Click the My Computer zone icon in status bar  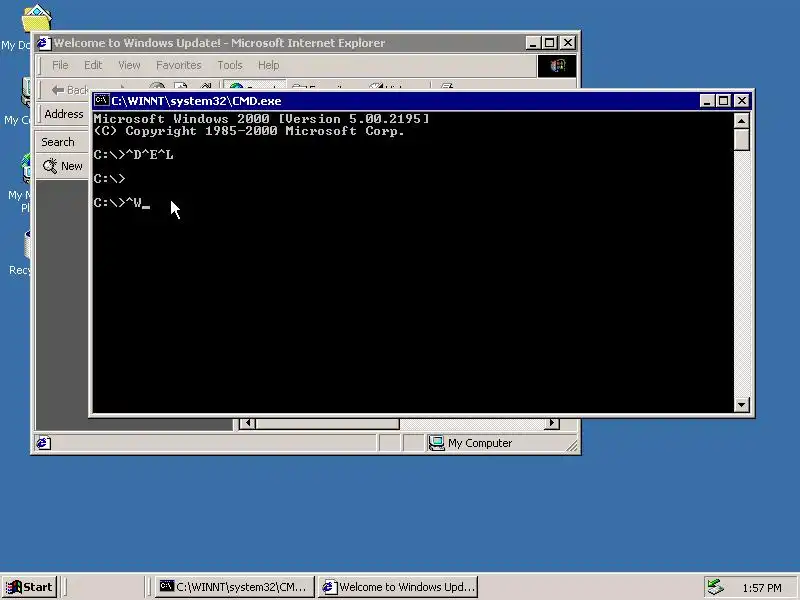(436, 443)
